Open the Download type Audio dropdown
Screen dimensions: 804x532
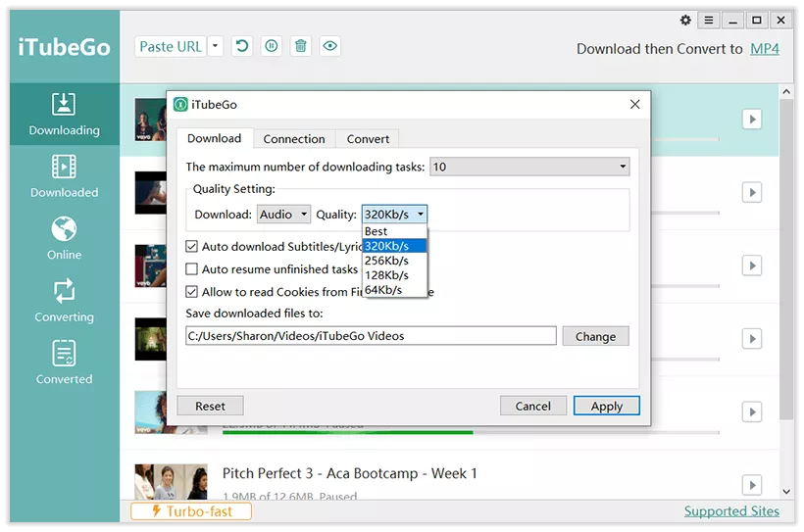click(x=283, y=215)
